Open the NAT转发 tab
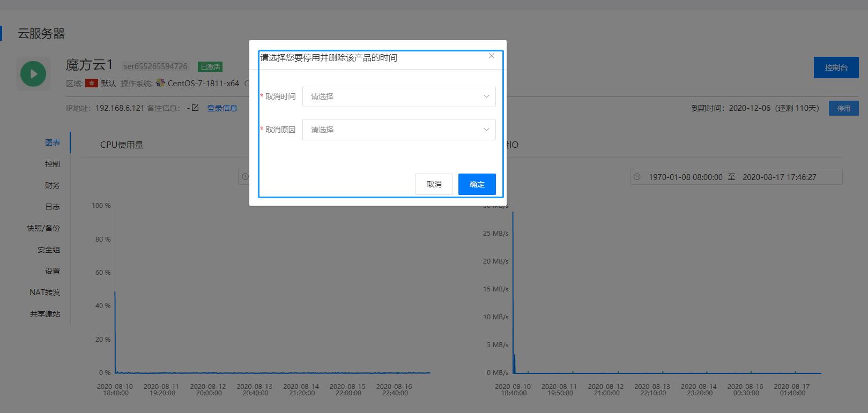Viewport: 868px width, 413px height. 45,292
